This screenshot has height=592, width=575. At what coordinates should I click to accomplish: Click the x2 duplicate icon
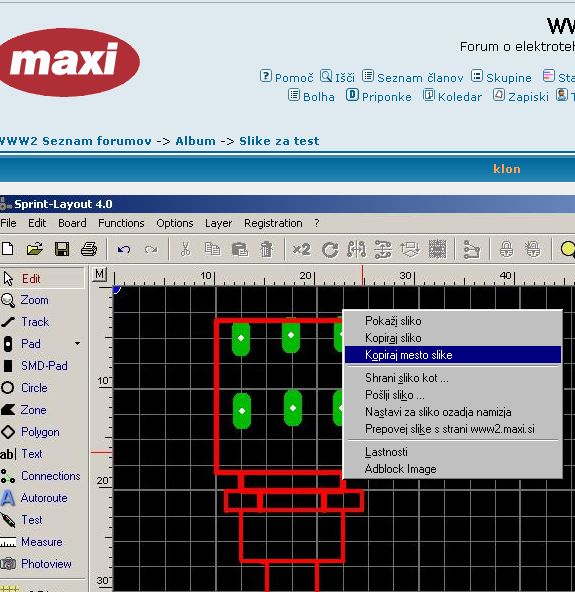point(301,249)
